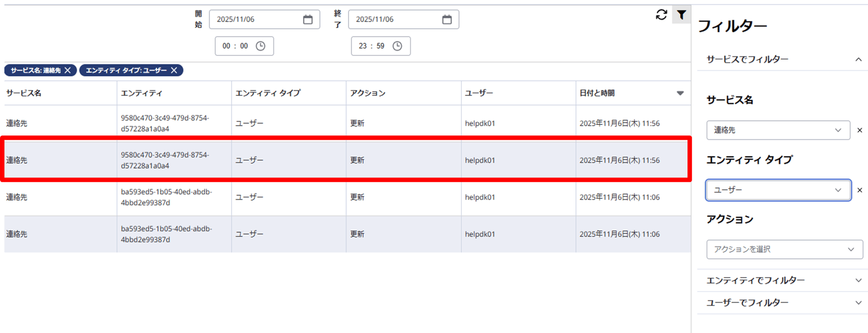Clear the サービス名 dropdown selection

[x=859, y=130]
